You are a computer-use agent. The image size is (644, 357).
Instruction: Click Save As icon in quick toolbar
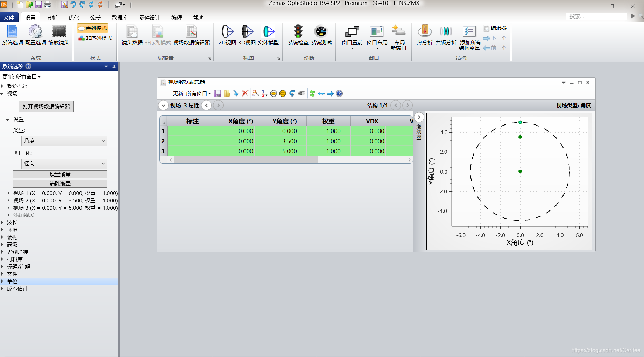64,5
